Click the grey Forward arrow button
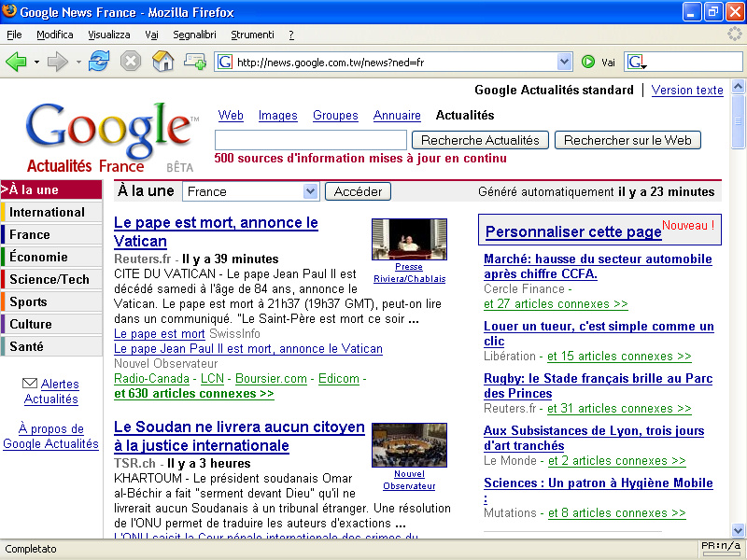 [x=58, y=62]
